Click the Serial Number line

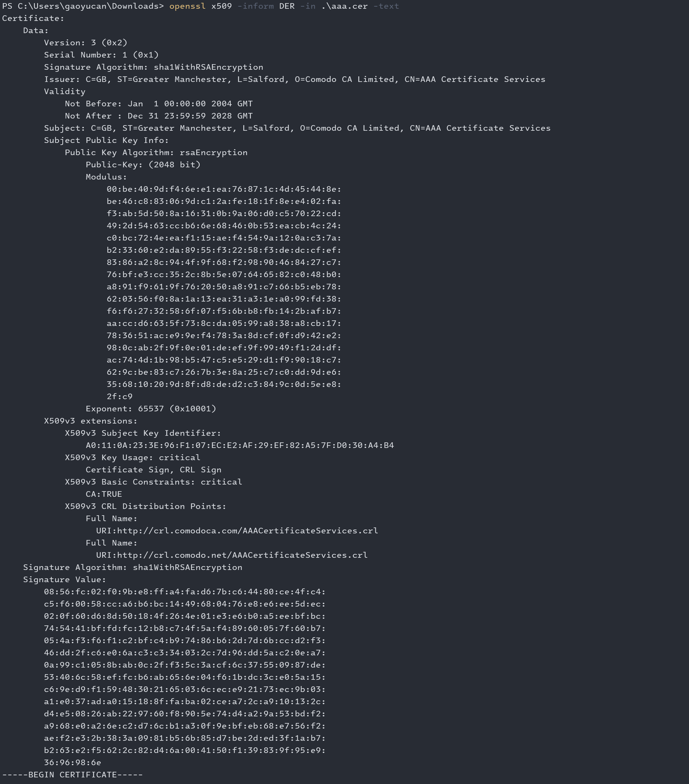101,55
